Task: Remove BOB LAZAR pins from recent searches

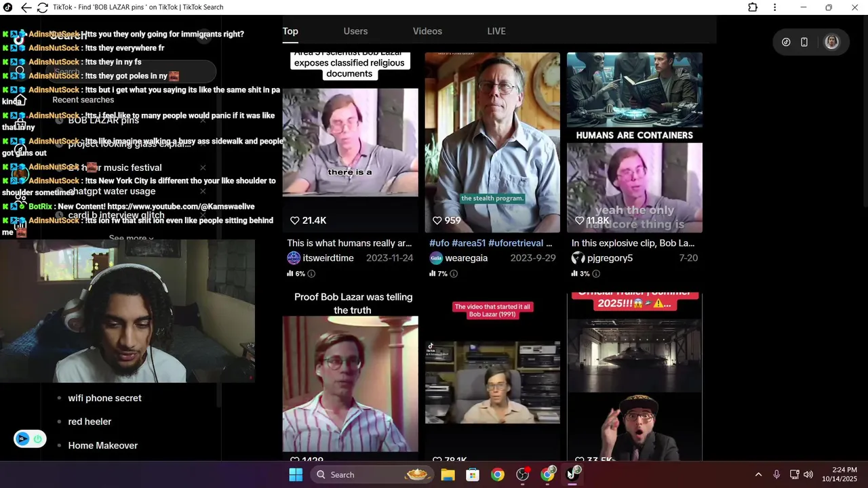Action: click(x=203, y=120)
